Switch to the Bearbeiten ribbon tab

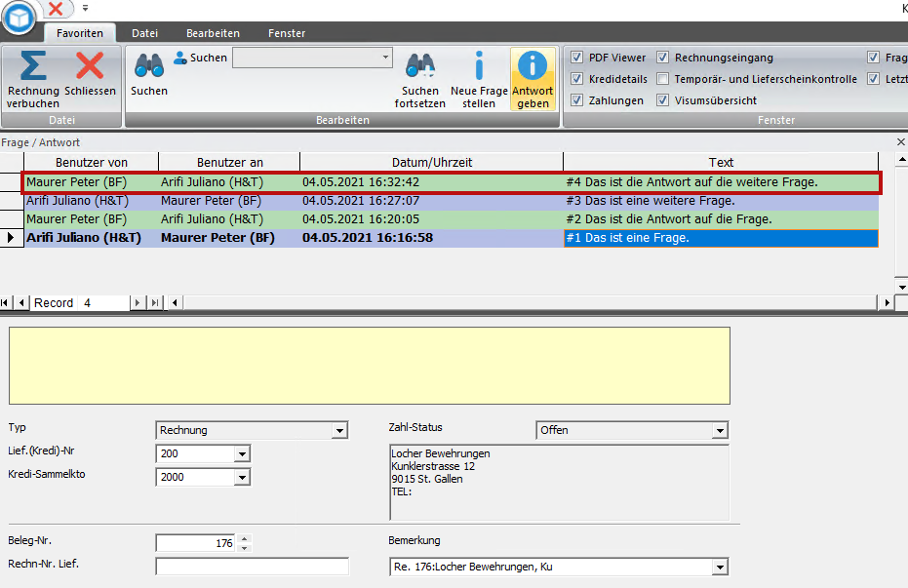pos(213,33)
